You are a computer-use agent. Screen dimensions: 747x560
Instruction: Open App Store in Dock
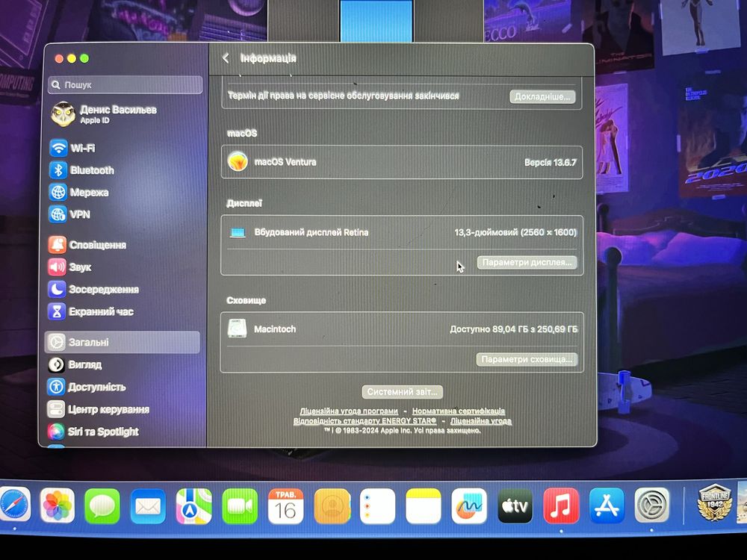[607, 505]
